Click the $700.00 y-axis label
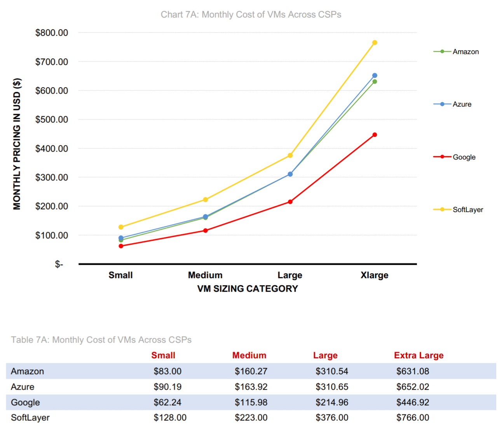 (x=52, y=62)
